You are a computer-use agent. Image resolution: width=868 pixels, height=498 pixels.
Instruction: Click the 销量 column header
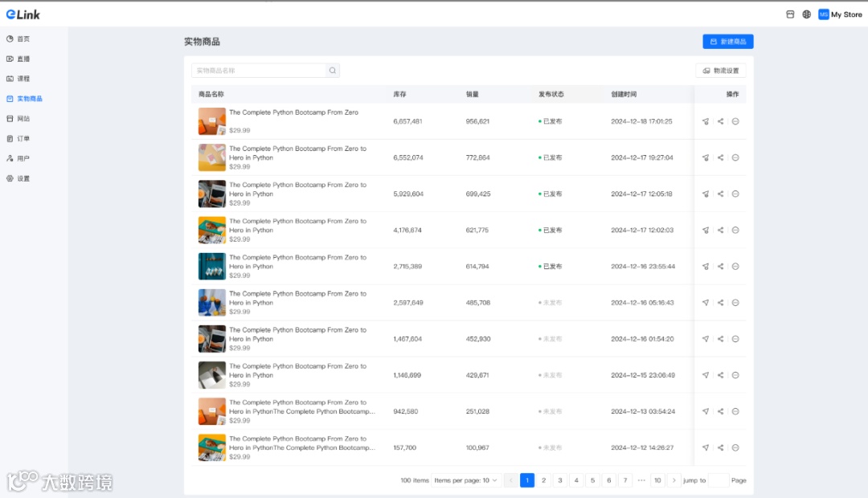tap(473, 94)
